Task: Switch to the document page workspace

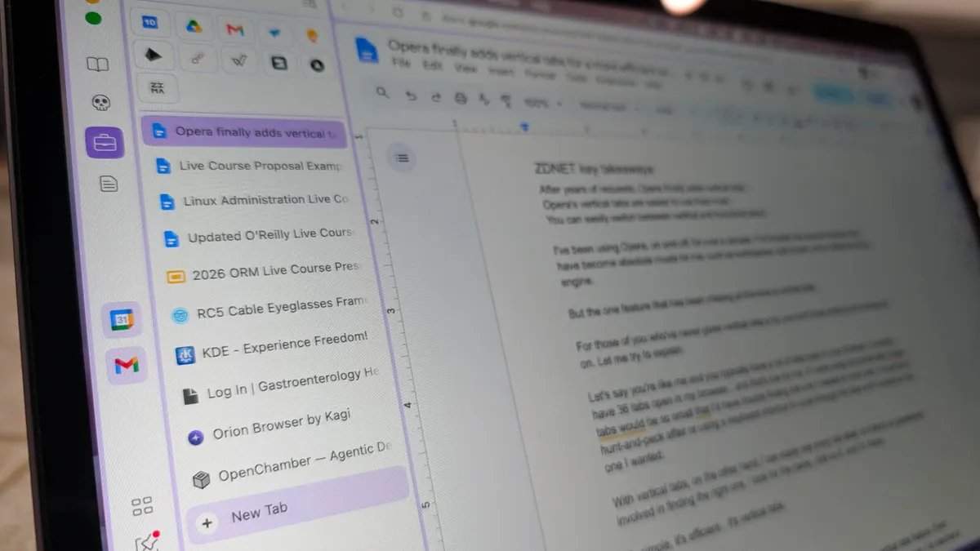Action: 108,184
